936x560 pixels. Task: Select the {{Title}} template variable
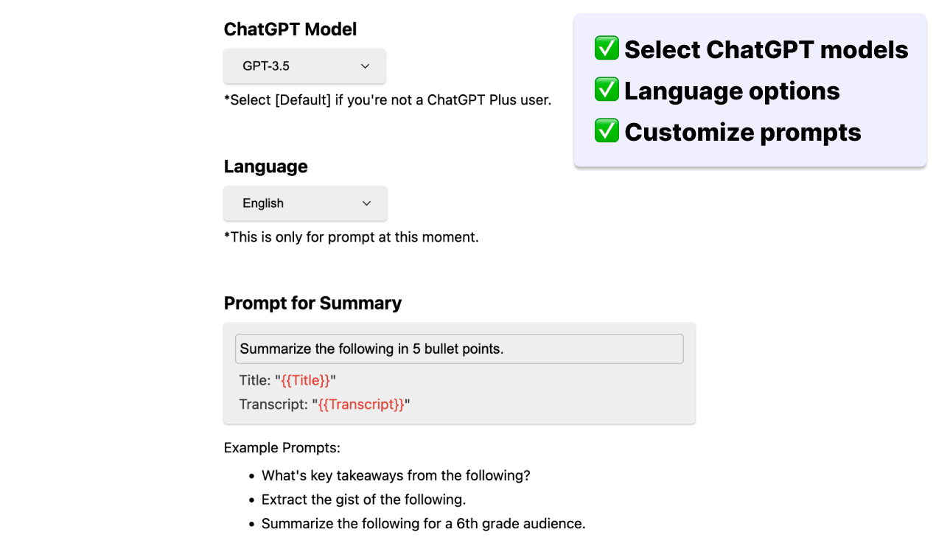[306, 380]
